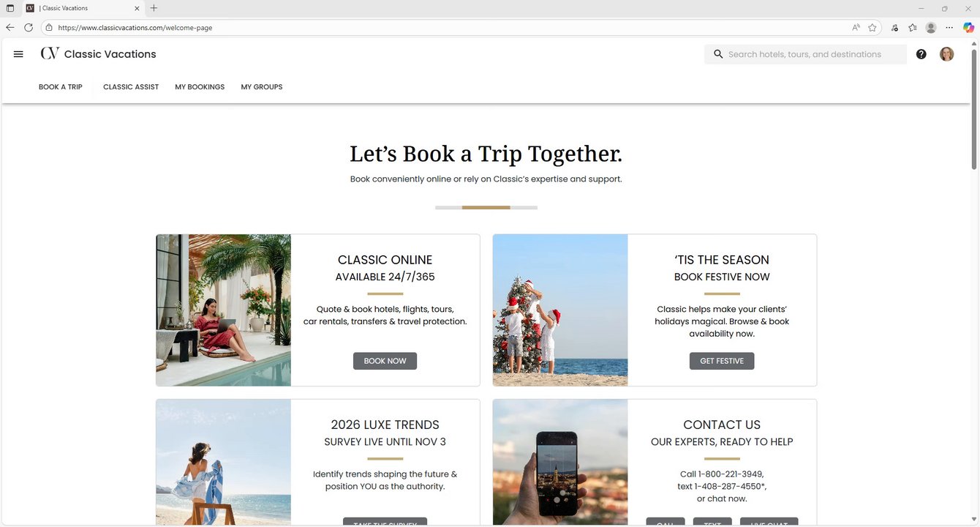Open the hamburger navigation menu
The width and height of the screenshot is (980, 527).
19,54
